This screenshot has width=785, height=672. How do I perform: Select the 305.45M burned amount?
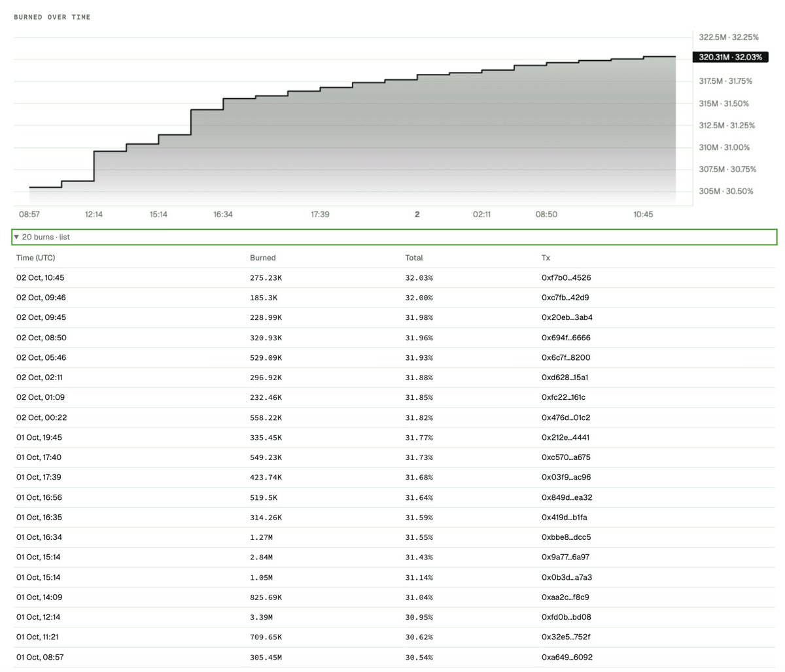click(x=266, y=657)
